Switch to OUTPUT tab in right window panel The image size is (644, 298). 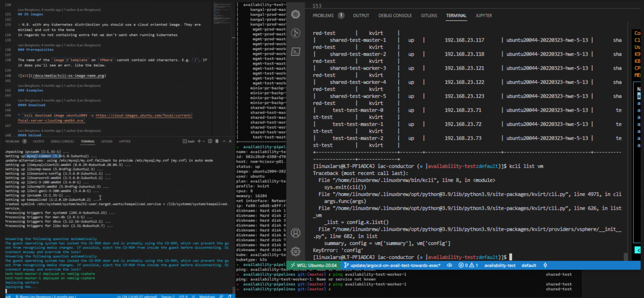(361, 15)
